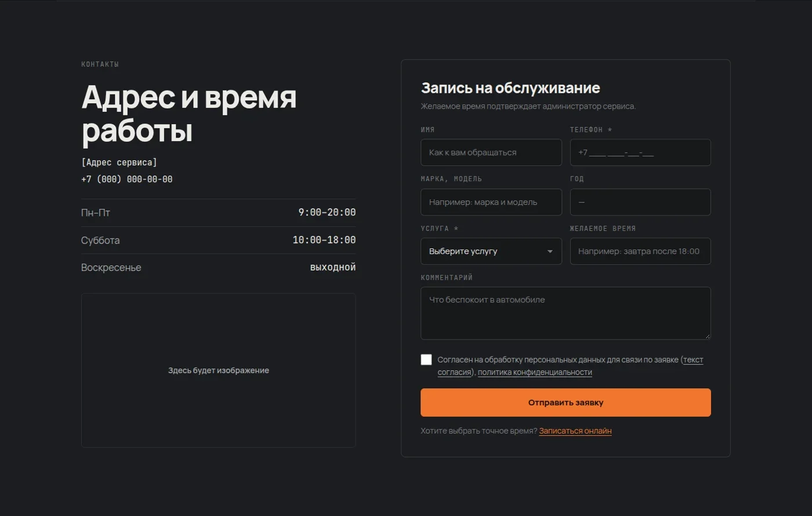
Task: Click the выходной Sunday value
Action: pos(333,267)
